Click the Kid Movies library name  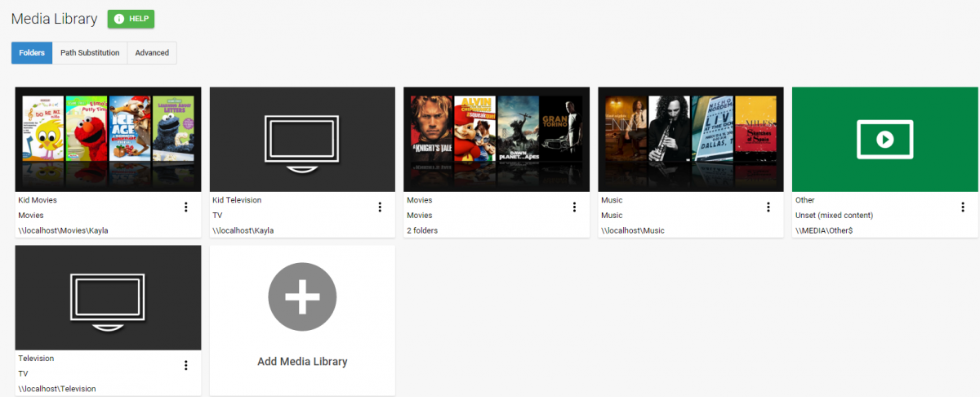tap(38, 200)
